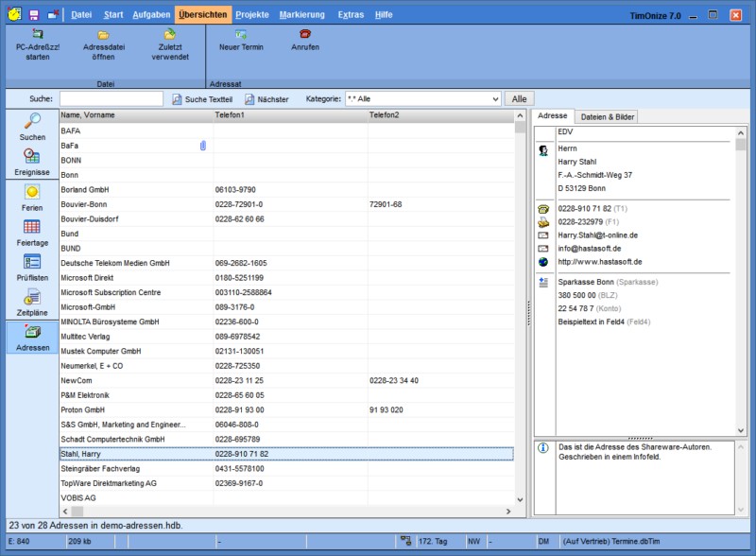The height and width of the screenshot is (556, 756).
Task: Click the 172. Tag status bar entry
Action: 433,541
